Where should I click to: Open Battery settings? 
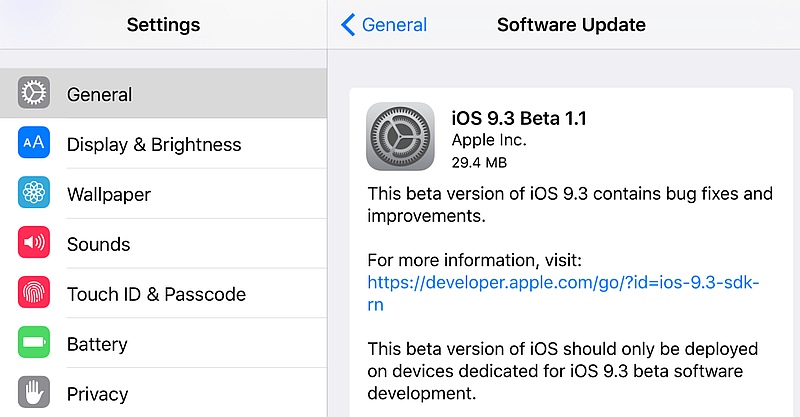tap(163, 344)
